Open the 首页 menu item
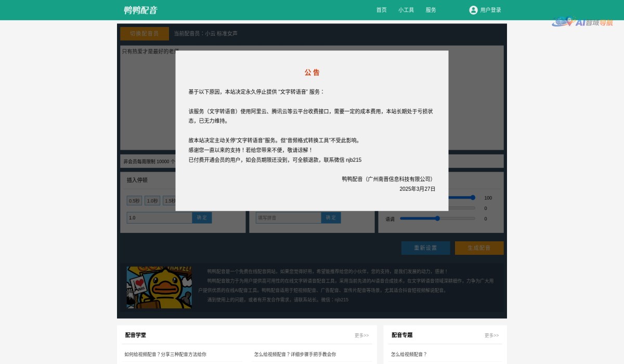This screenshot has width=624, height=364. click(x=381, y=9)
